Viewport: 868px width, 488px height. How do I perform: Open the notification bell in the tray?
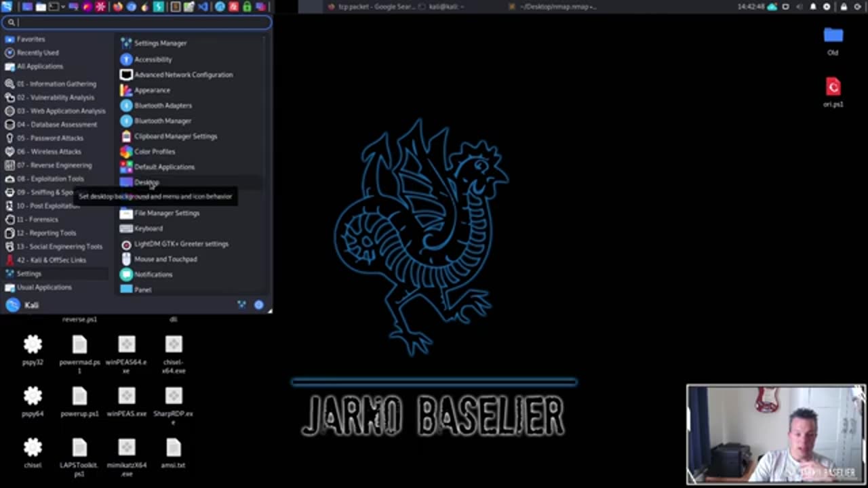point(813,7)
